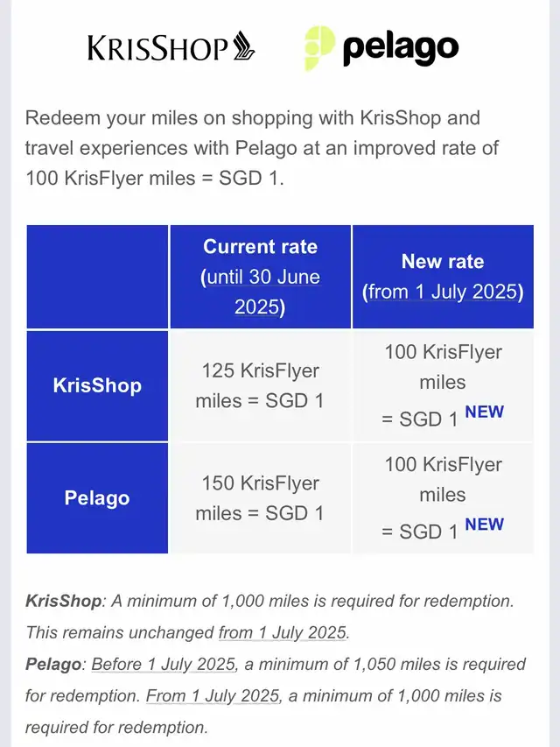The image size is (560, 747).
Task: Click 'from 1 July 2025' in KrisShop footnote
Action: click(283, 632)
